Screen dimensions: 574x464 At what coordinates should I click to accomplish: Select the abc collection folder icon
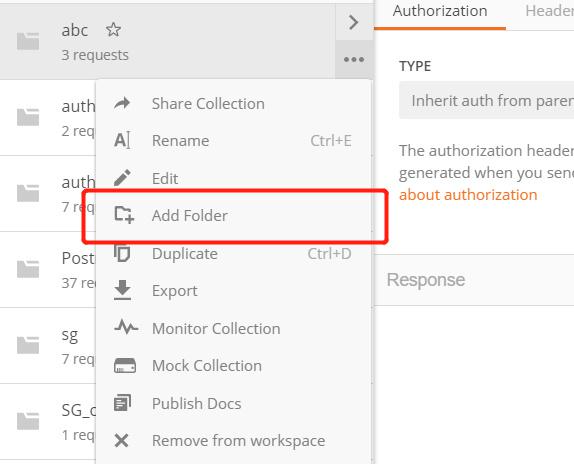click(28, 41)
